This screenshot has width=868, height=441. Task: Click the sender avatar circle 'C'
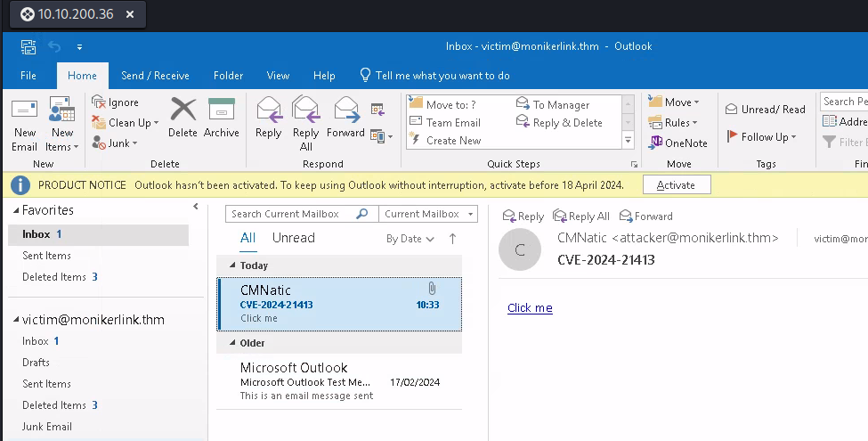pyautogui.click(x=520, y=249)
